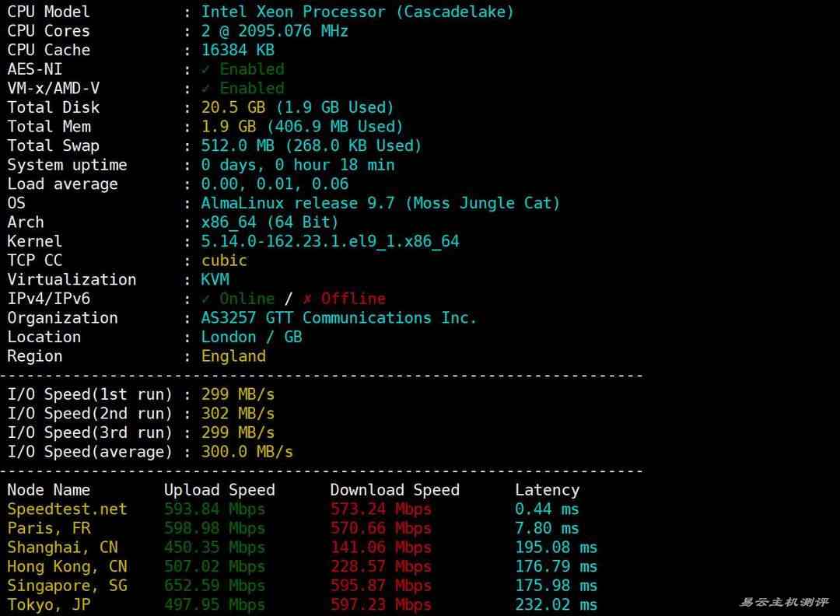Click the TCP CC value cubic

pos(224,261)
